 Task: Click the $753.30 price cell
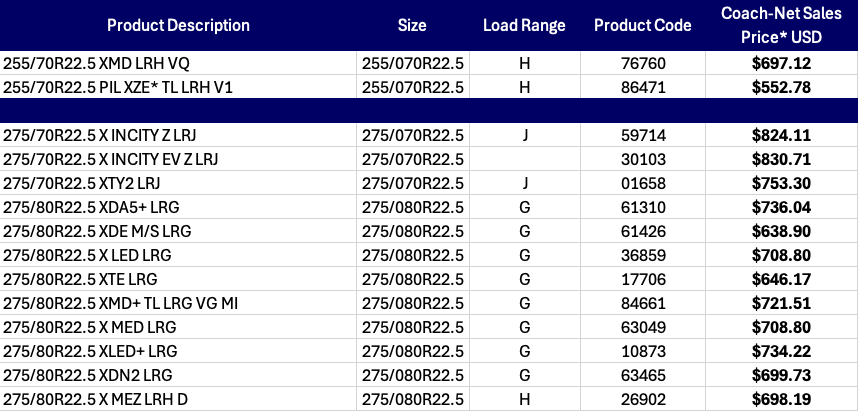782,182
